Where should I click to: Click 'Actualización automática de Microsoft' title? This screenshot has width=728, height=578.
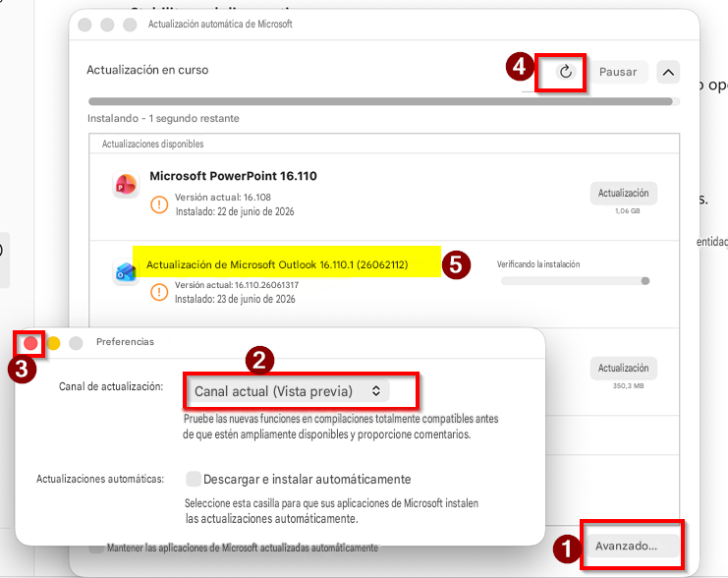pos(220,25)
